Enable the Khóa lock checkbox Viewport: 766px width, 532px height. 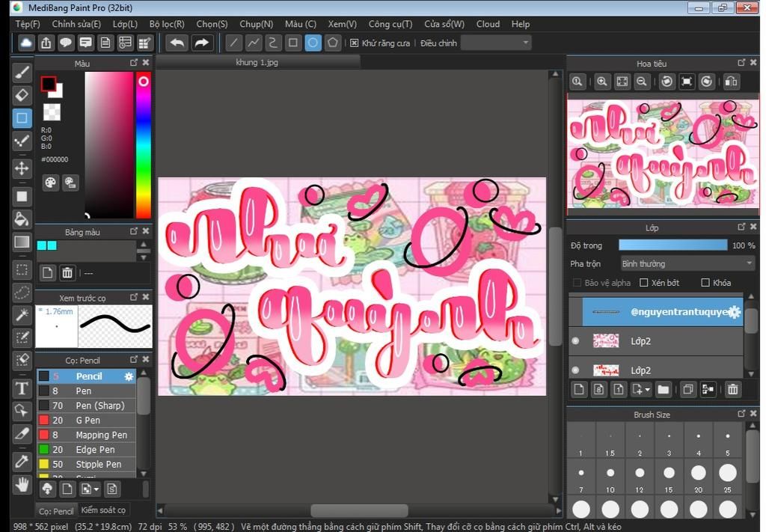pyautogui.click(x=705, y=283)
